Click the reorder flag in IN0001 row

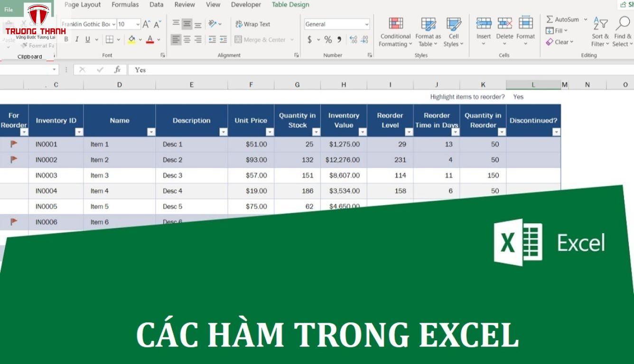[14, 144]
